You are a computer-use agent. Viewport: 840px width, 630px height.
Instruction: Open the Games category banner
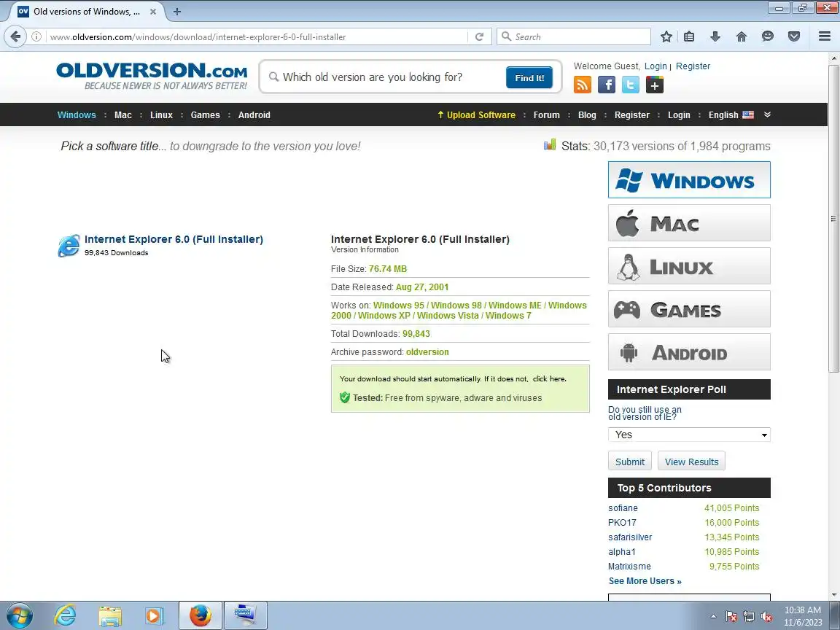[689, 309]
